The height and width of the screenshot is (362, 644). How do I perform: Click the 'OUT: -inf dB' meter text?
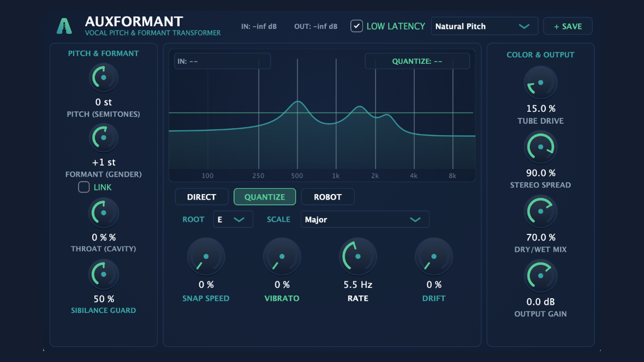pos(315,26)
